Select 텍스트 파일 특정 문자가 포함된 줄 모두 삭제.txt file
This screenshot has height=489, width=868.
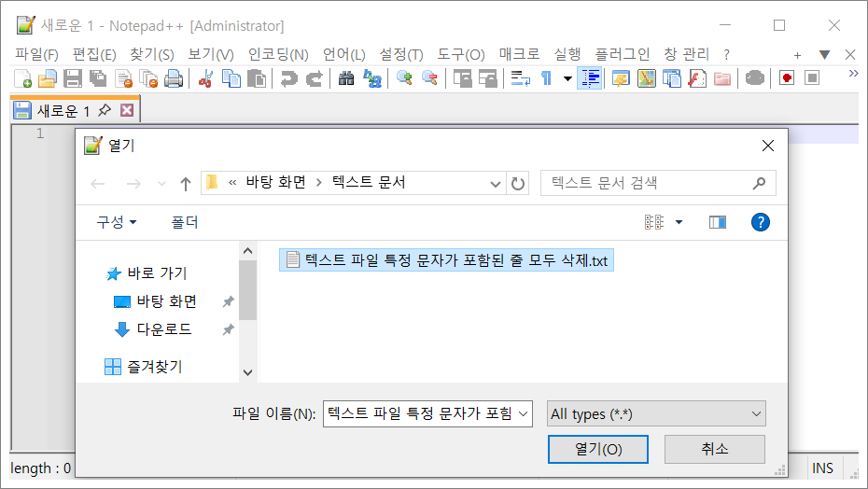447,260
